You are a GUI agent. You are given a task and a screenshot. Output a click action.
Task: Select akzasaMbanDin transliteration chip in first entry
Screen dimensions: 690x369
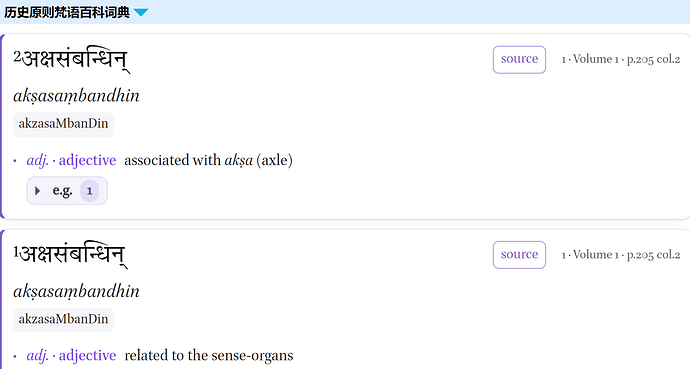pos(63,124)
